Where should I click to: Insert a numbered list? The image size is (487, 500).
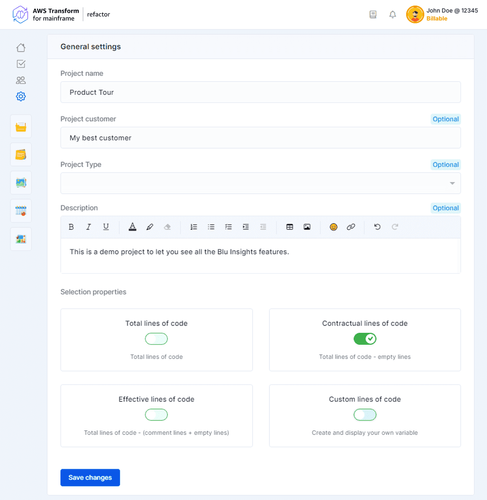coord(194,227)
